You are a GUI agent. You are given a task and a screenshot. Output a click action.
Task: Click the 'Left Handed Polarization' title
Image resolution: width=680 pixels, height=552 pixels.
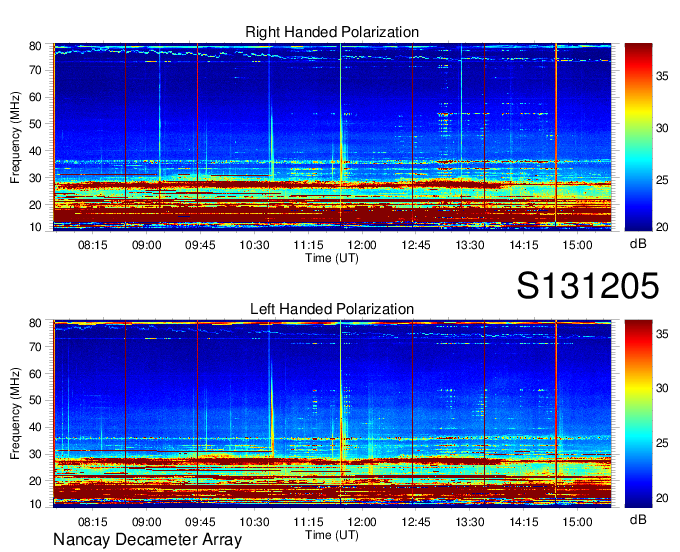click(x=332, y=309)
